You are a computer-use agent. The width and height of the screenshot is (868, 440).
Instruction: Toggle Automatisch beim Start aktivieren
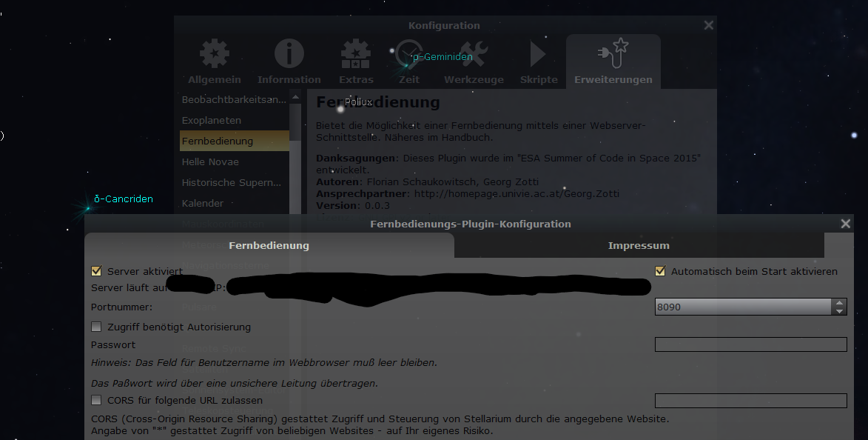pos(660,271)
